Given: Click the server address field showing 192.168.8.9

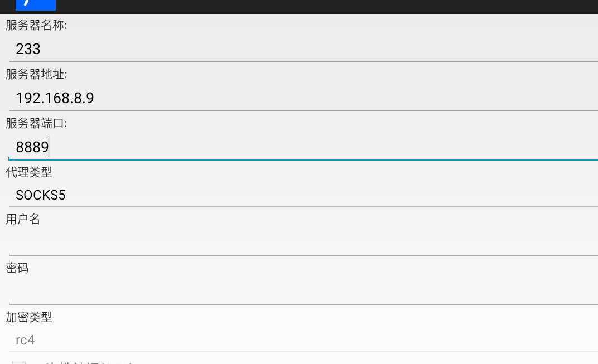Looking at the screenshot, I should tap(301, 98).
